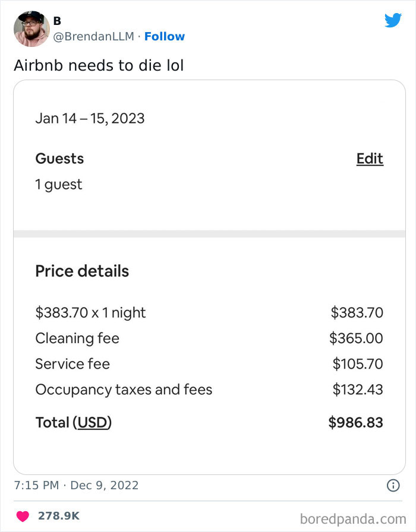
Task: Click the Cleaning fee line item
Action: tap(77, 338)
